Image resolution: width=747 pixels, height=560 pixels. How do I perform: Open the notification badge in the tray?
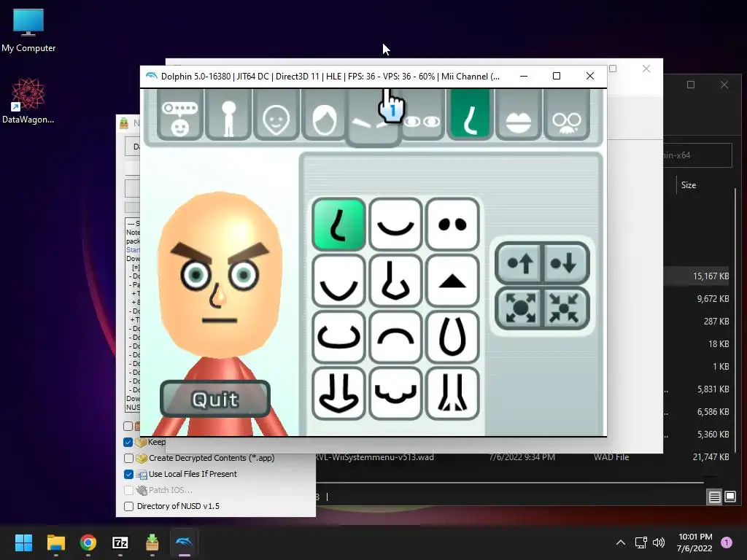[x=727, y=542]
